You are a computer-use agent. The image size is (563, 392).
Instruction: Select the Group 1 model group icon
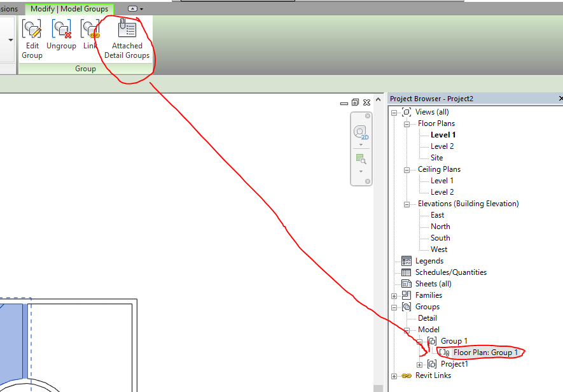click(x=431, y=340)
